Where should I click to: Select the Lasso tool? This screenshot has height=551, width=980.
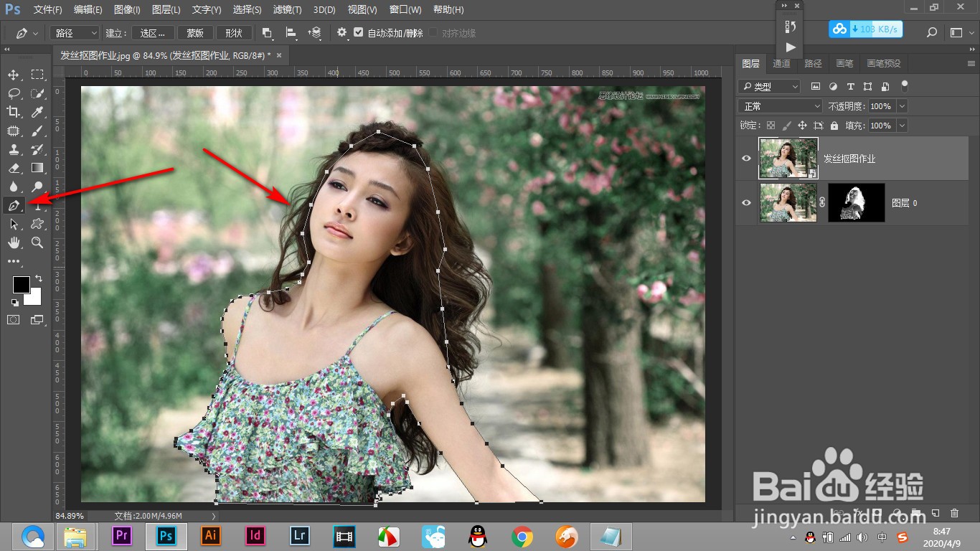(14, 93)
